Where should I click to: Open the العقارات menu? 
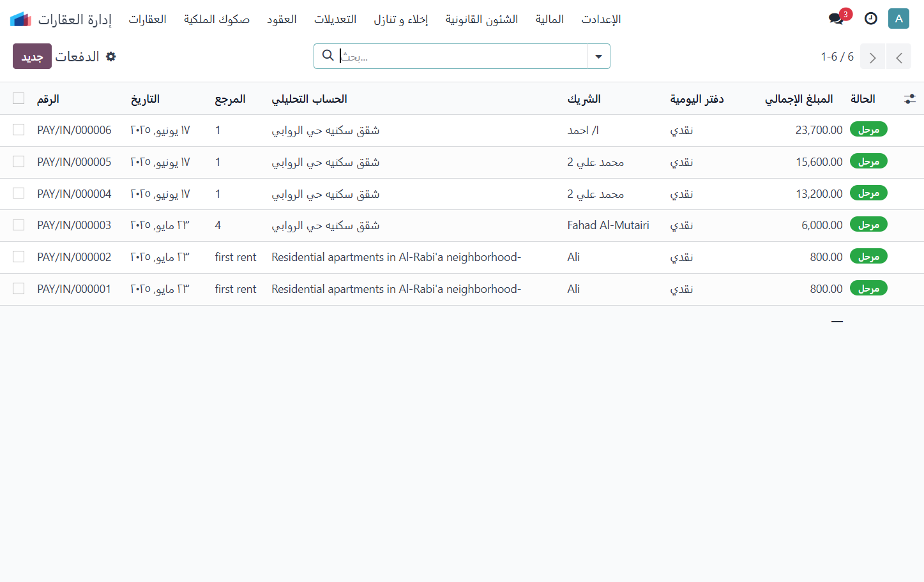coord(148,19)
